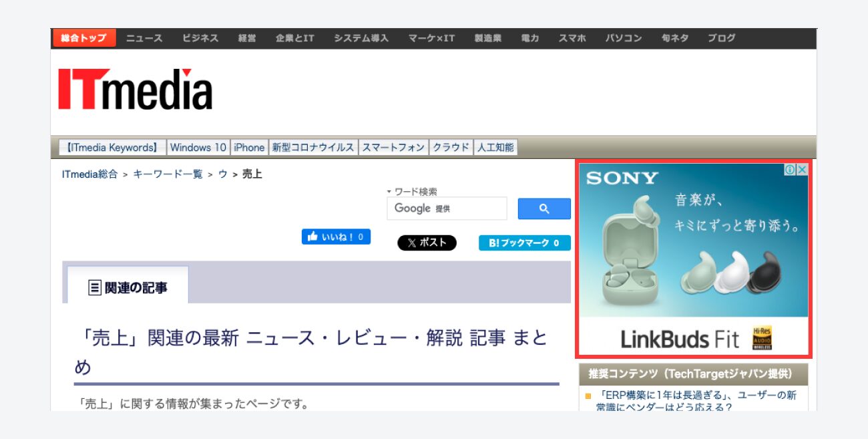Click the Facebook いいね! button
This screenshot has height=439, width=868.
pos(336,237)
